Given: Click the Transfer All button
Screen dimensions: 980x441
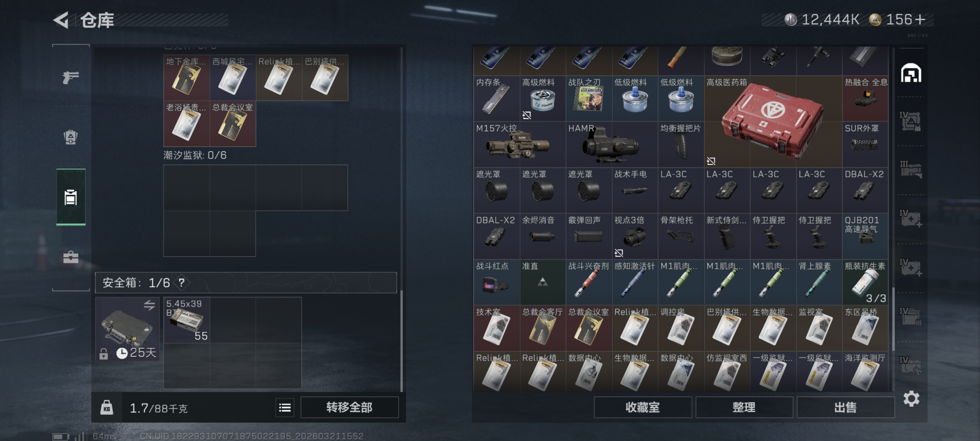Looking at the screenshot, I should [x=349, y=408].
